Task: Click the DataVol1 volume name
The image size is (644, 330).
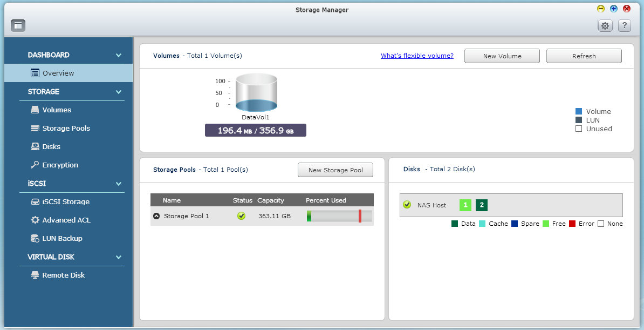Action: coord(256,117)
